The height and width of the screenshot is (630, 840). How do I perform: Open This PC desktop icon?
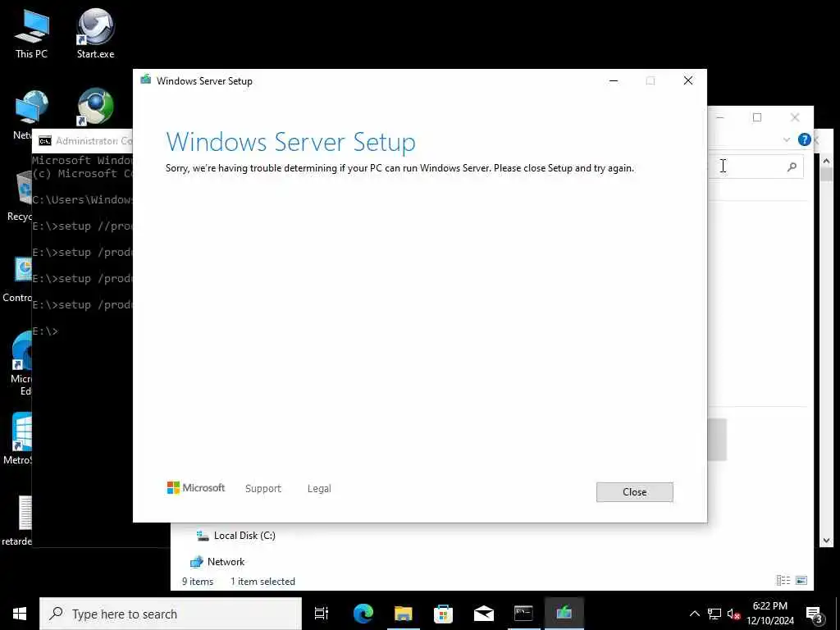point(31,34)
